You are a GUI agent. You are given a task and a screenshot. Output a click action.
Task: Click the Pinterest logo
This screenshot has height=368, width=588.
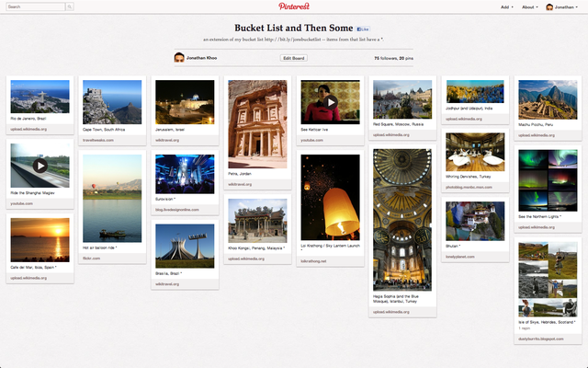point(293,6)
